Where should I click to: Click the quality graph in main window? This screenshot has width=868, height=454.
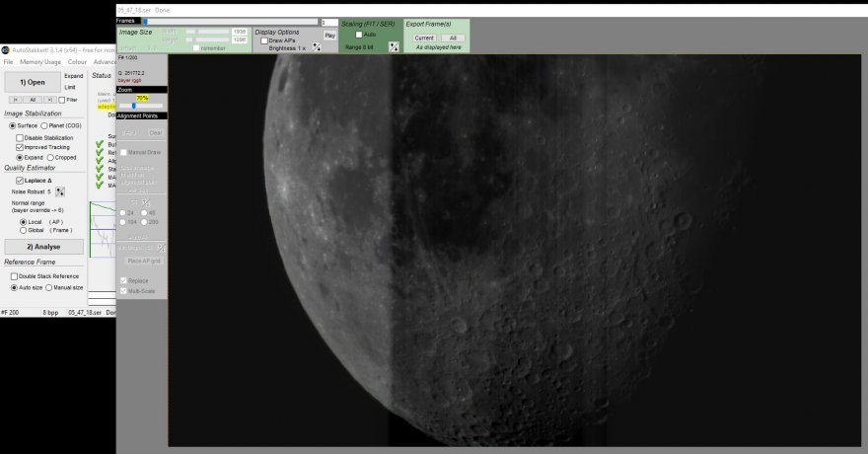coord(103,230)
